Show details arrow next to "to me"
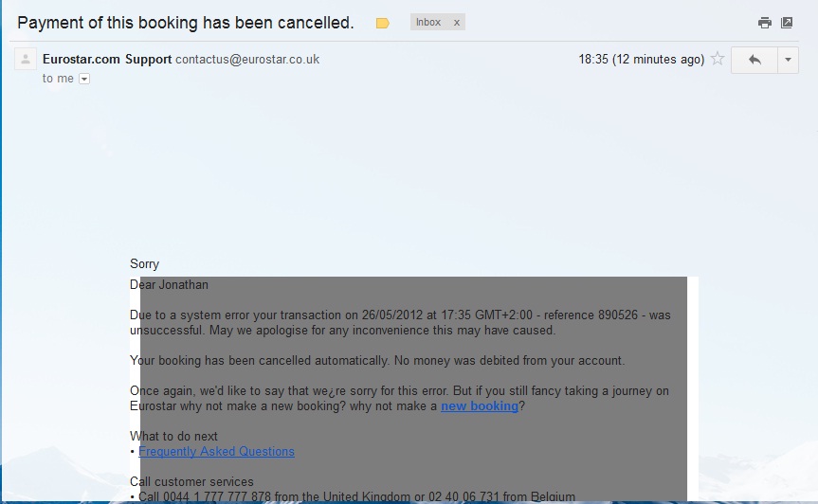 pyautogui.click(x=84, y=80)
